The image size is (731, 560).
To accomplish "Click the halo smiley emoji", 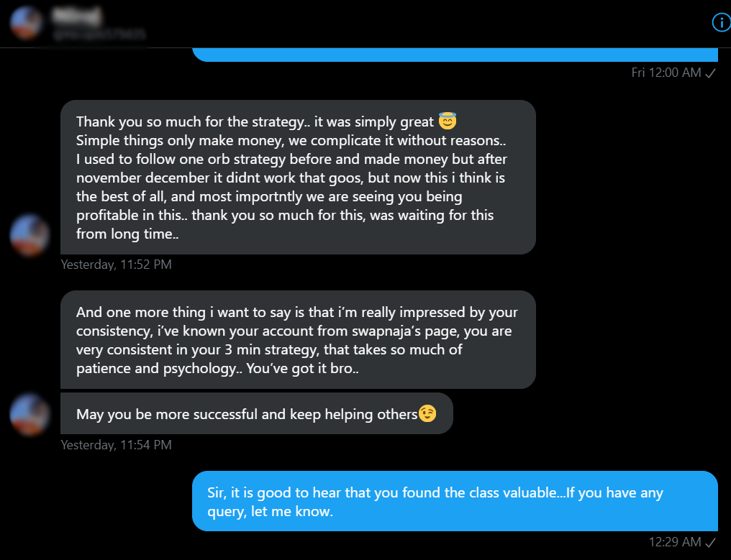I will click(448, 121).
